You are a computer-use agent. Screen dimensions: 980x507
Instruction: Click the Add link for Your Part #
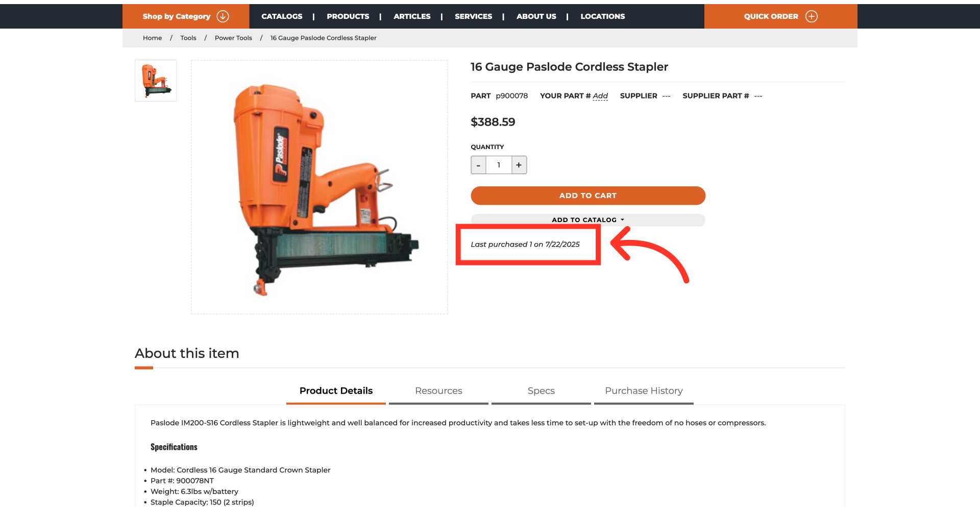point(600,96)
